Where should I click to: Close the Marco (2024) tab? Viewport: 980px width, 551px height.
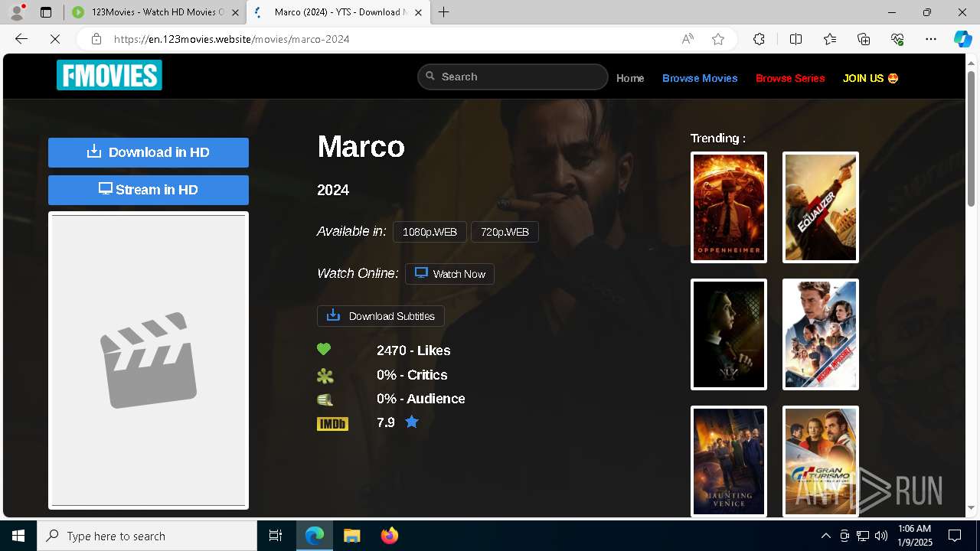point(417,12)
